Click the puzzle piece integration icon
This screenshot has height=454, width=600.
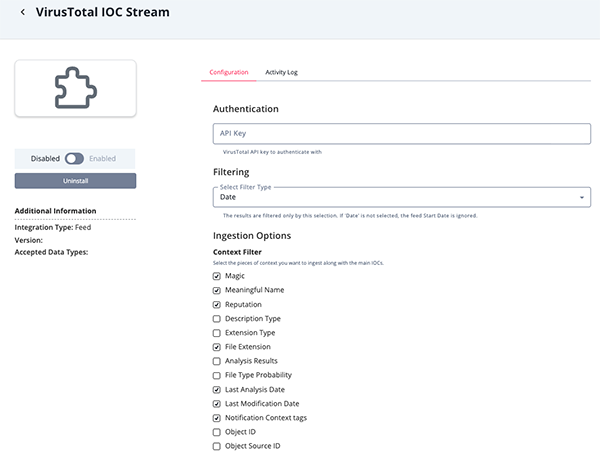[76, 88]
